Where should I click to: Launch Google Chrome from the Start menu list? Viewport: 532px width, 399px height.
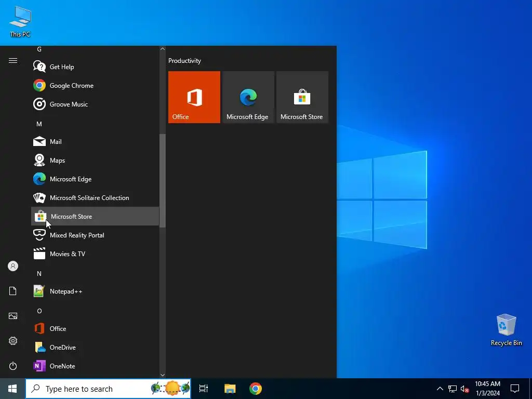pos(95,86)
